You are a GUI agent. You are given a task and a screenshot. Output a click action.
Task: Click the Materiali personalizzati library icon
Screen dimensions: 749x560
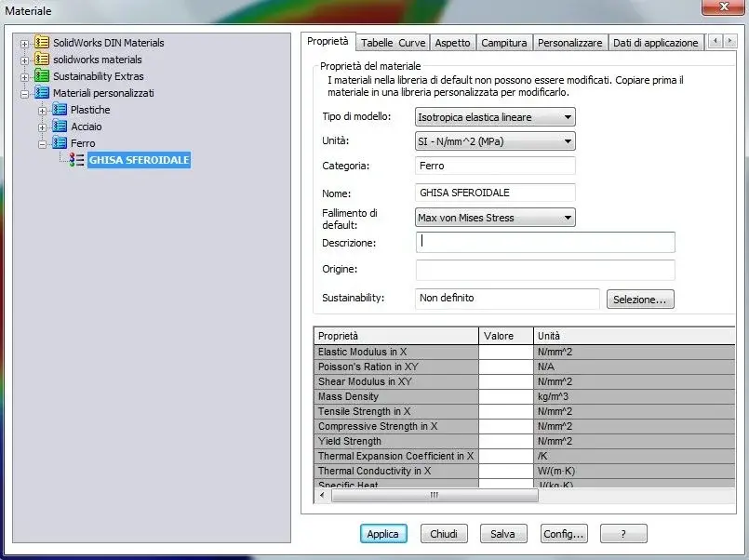pos(42,93)
